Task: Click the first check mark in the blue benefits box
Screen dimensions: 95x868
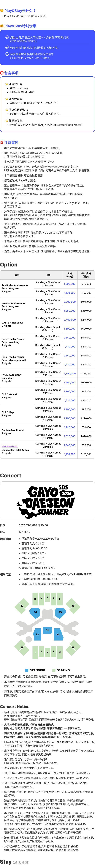Action: 7,37
